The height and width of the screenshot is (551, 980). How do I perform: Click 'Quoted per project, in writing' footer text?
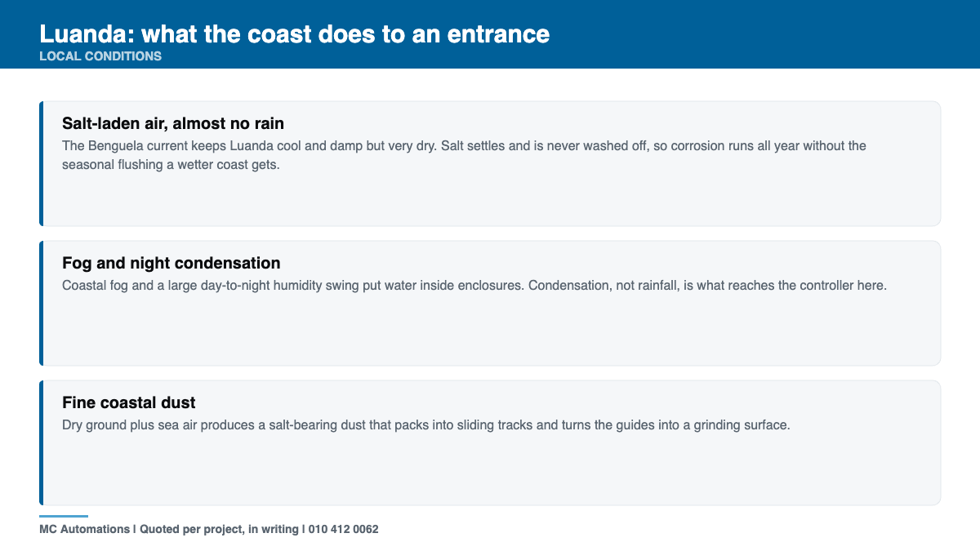[x=219, y=529]
